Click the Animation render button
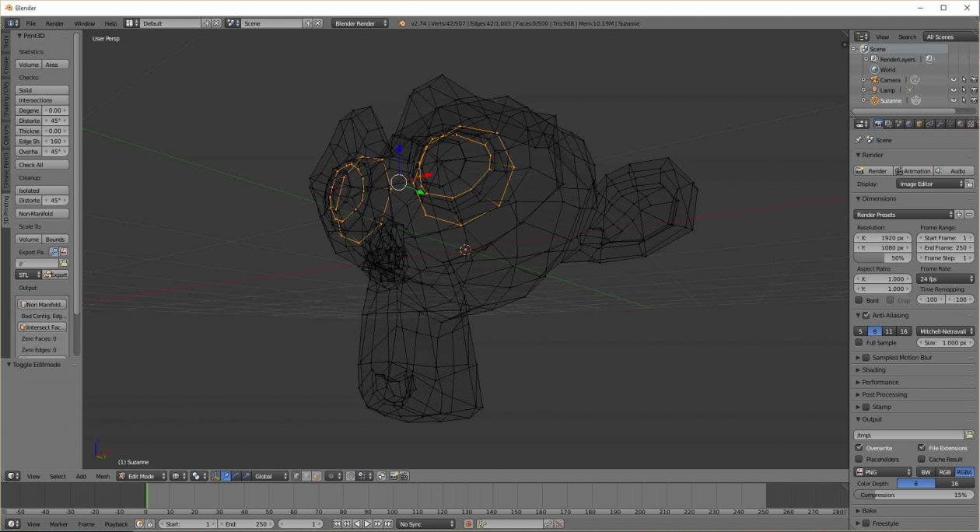Screen dimensions: 980x532 [x=914, y=170]
